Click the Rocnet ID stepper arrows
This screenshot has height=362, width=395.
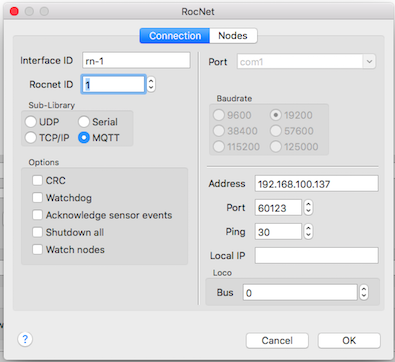click(x=151, y=84)
